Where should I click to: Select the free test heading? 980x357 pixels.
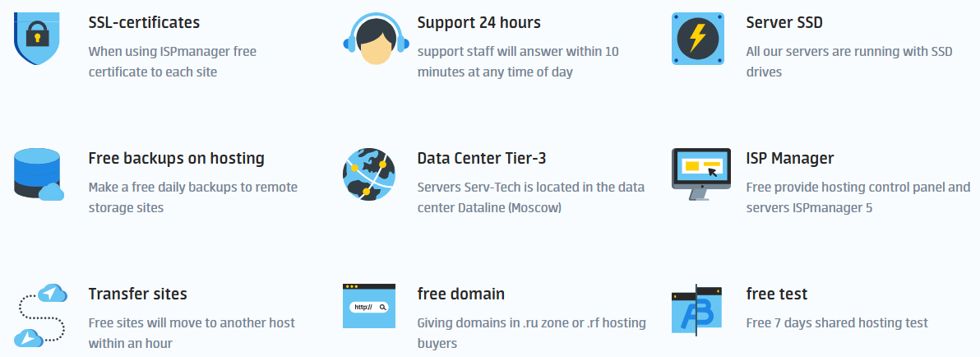click(777, 294)
